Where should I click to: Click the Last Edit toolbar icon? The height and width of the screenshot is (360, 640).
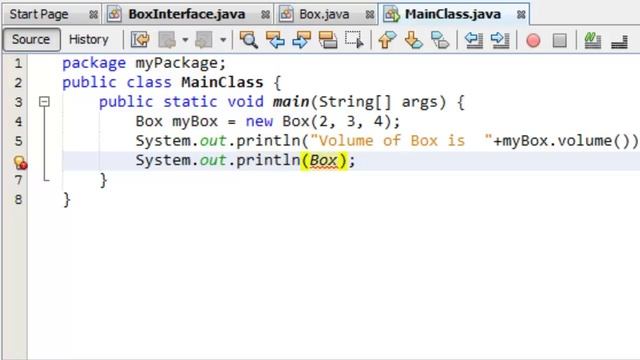(140, 40)
